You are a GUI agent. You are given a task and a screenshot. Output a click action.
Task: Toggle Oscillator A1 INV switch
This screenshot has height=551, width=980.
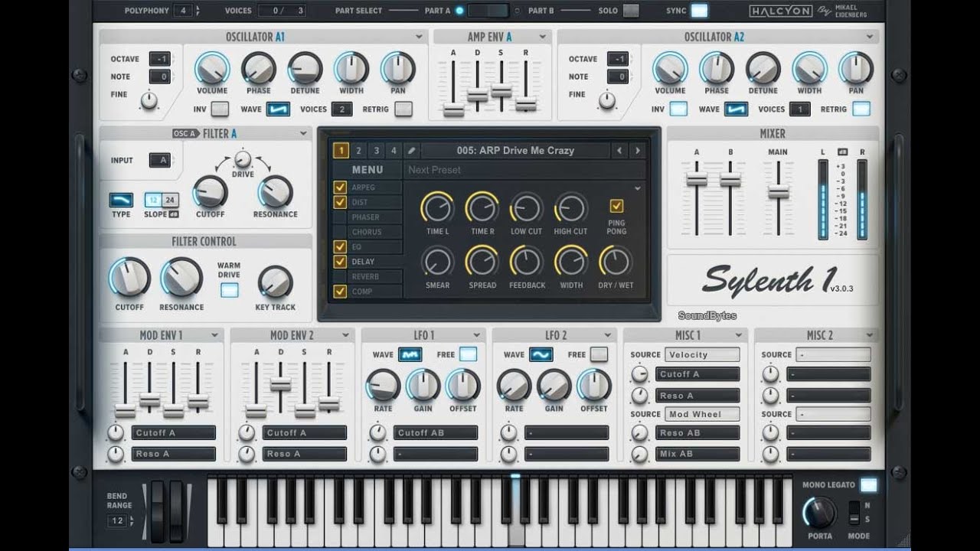[x=220, y=109]
